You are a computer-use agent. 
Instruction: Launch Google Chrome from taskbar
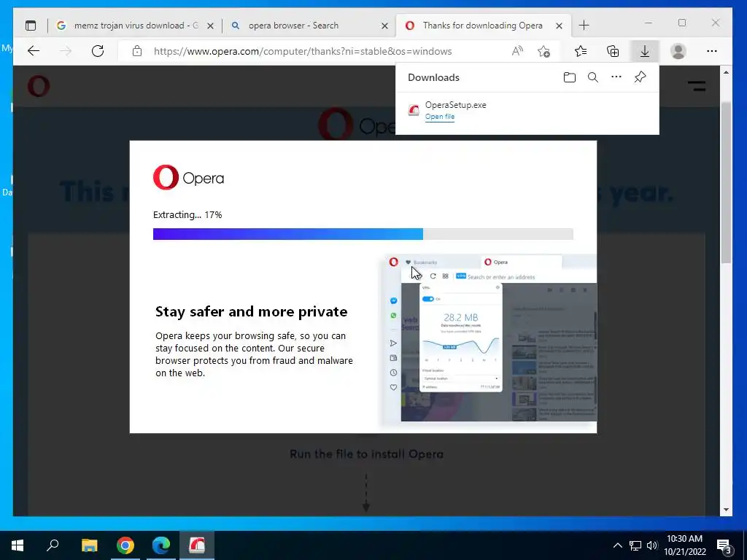pyautogui.click(x=125, y=545)
